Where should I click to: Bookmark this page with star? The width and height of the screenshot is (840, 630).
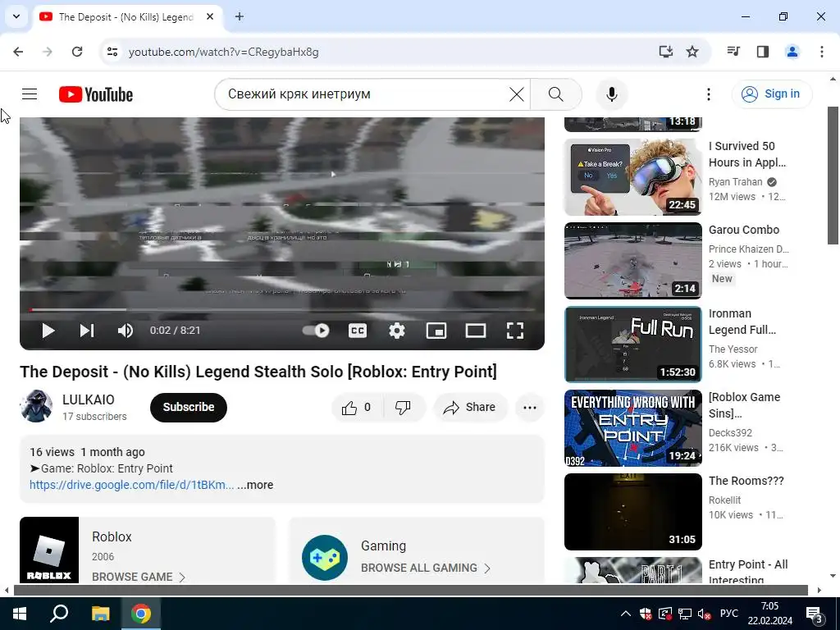pos(692,52)
